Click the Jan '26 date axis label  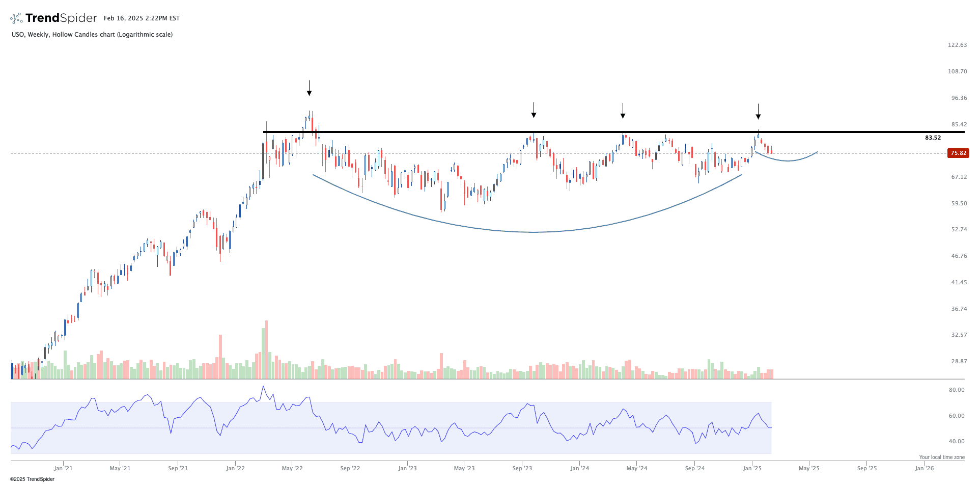924,468
